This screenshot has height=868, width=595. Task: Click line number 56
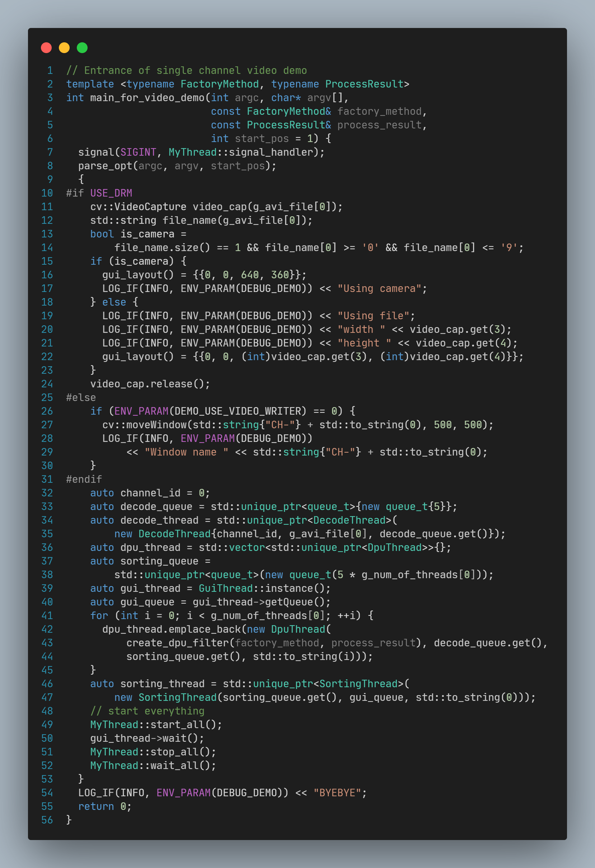47,820
